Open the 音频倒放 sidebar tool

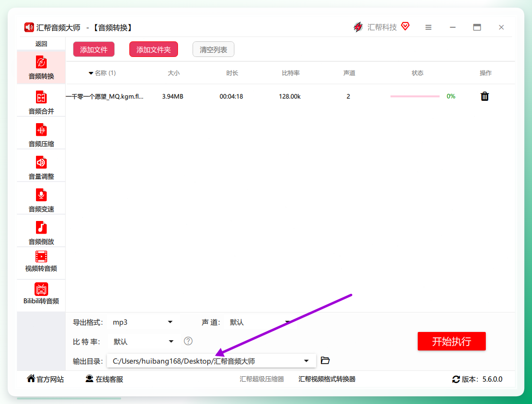click(x=41, y=232)
